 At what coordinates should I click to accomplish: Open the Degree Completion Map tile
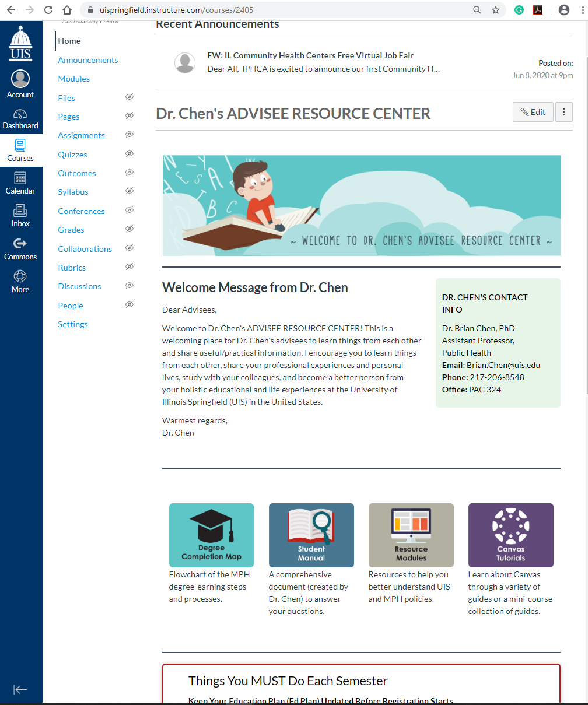click(211, 535)
